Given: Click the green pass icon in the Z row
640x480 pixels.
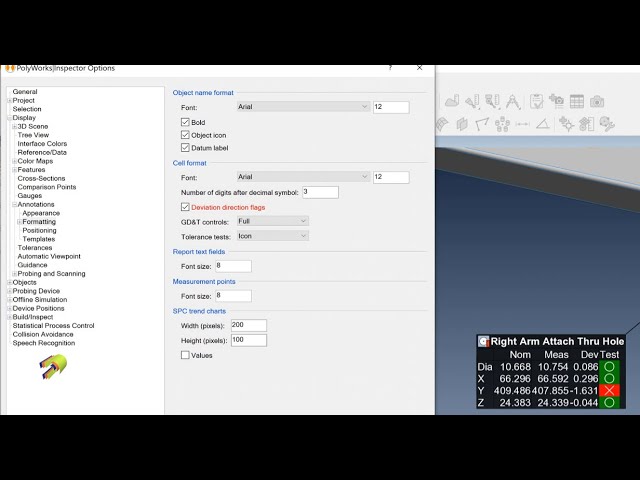Looking at the screenshot, I should pos(609,402).
